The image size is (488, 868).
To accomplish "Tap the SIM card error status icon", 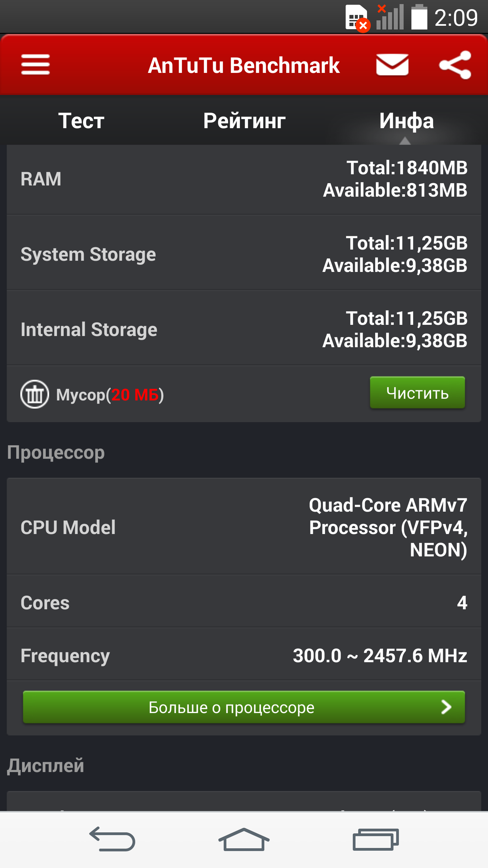I will (x=358, y=18).
